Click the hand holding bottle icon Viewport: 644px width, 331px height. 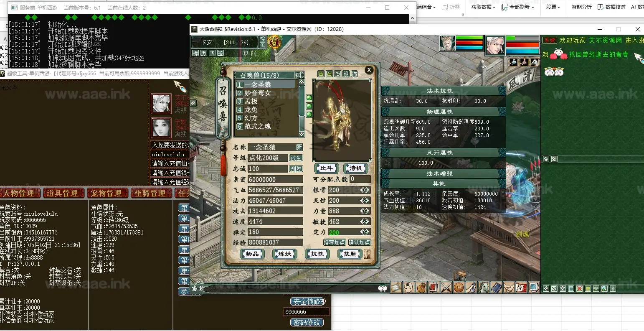coord(471,287)
